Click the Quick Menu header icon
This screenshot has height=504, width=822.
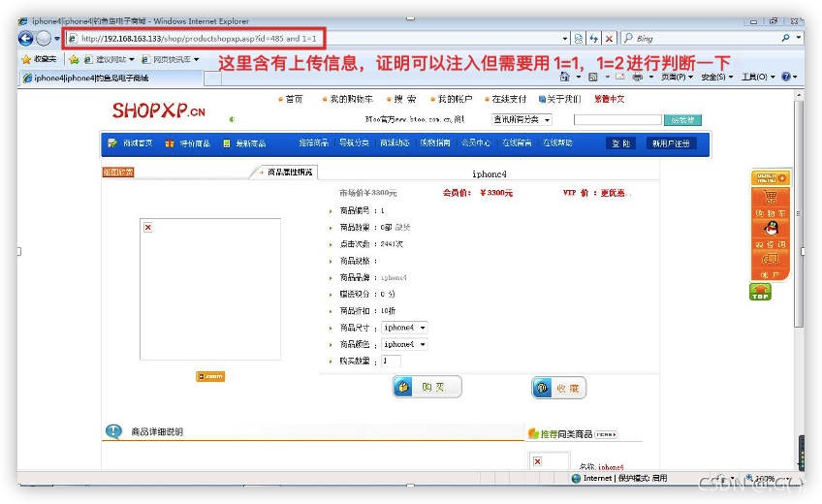[x=770, y=177]
